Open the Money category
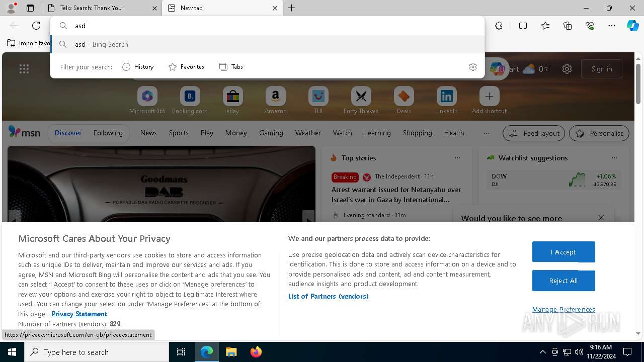Screen dimensions: 644x362 236,133
